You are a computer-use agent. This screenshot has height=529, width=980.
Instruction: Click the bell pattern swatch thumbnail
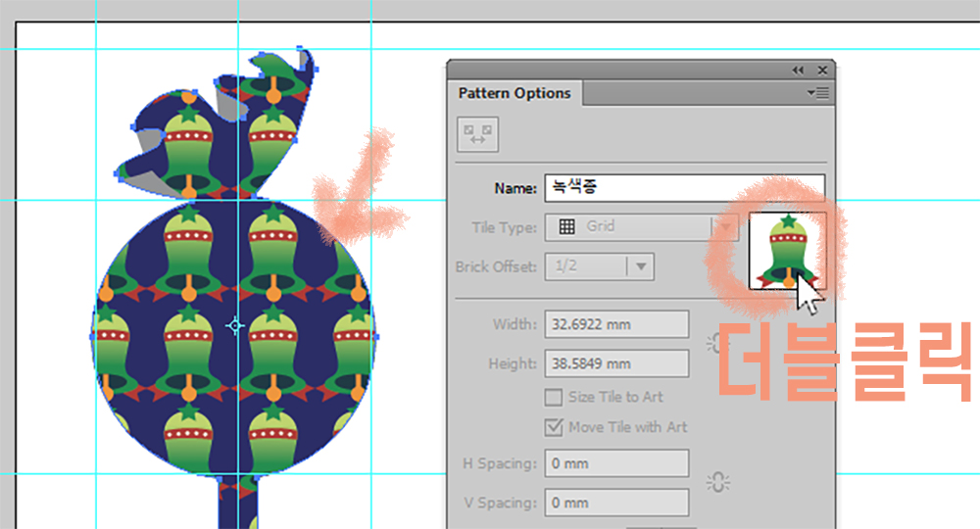pyautogui.click(x=788, y=251)
